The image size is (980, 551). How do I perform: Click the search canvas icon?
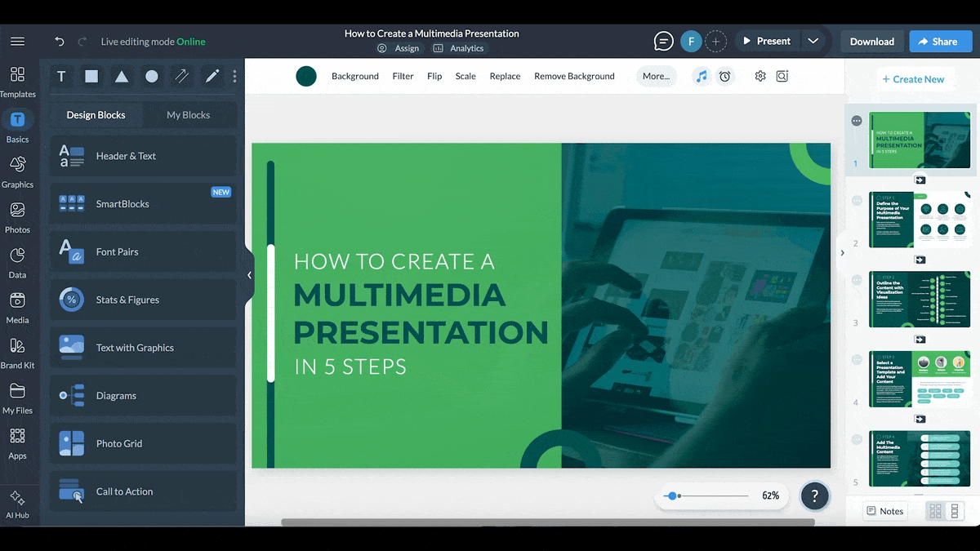(x=782, y=76)
